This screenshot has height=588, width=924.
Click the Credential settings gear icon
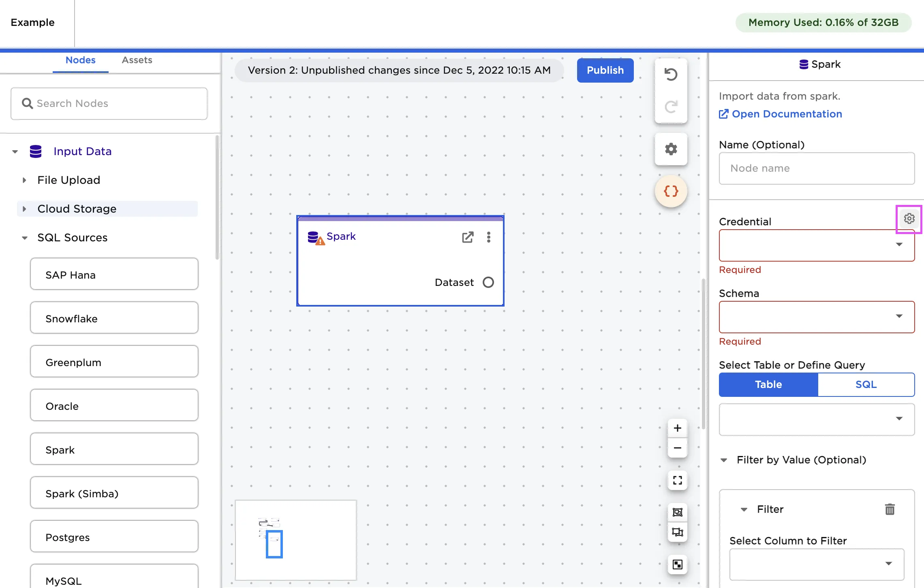point(909,219)
